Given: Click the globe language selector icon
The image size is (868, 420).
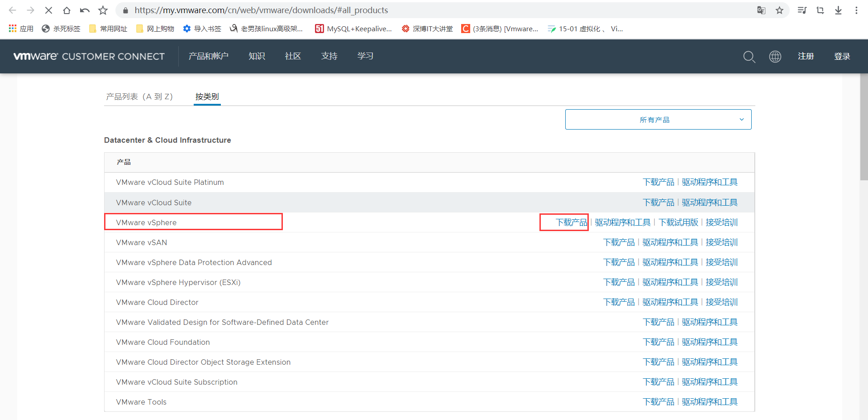Looking at the screenshot, I should 775,56.
